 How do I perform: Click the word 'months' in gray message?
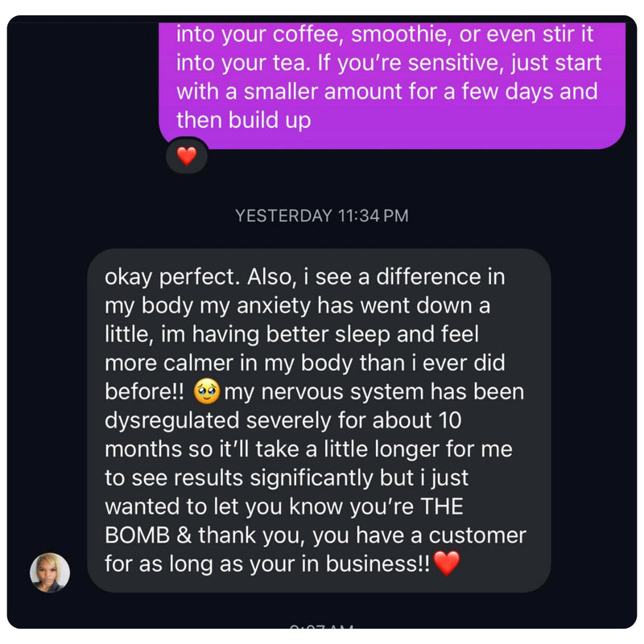[x=142, y=449]
